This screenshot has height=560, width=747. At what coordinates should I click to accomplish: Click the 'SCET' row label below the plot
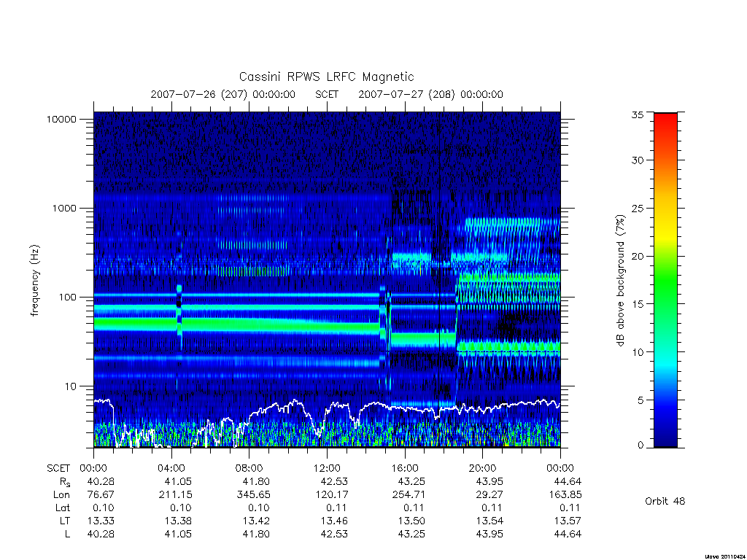(58, 469)
